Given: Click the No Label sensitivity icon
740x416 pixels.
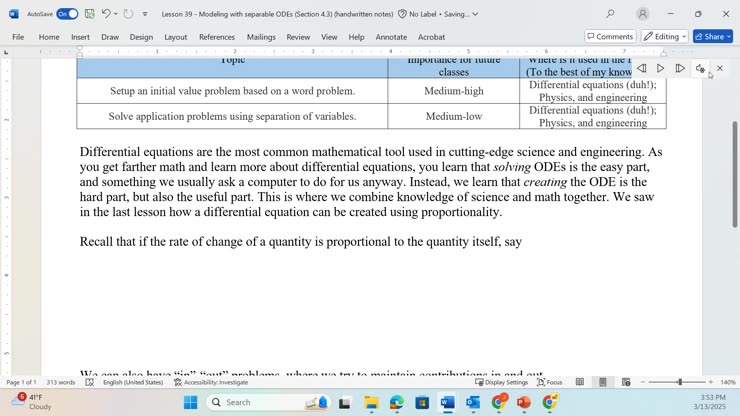Looking at the screenshot, I should 402,14.
